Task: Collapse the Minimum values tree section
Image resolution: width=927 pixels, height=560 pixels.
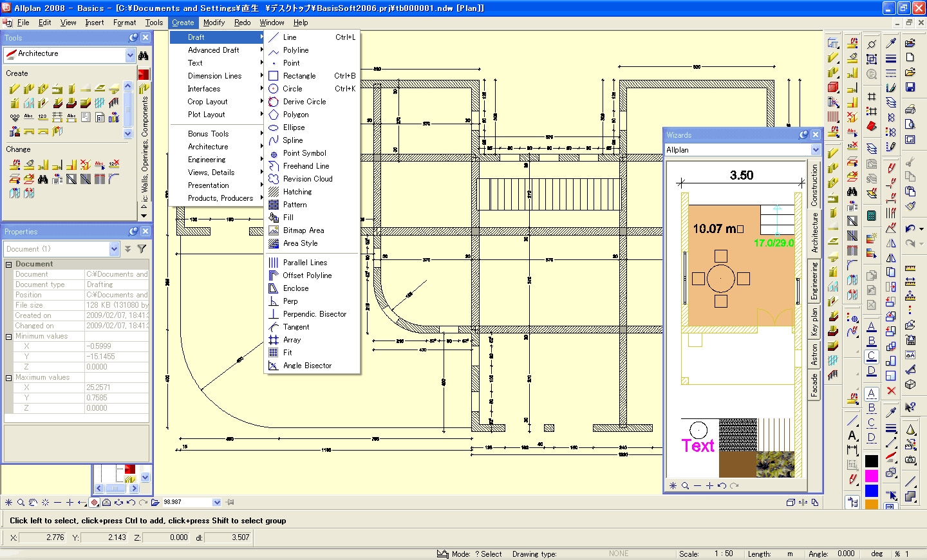Action: pyautogui.click(x=9, y=337)
